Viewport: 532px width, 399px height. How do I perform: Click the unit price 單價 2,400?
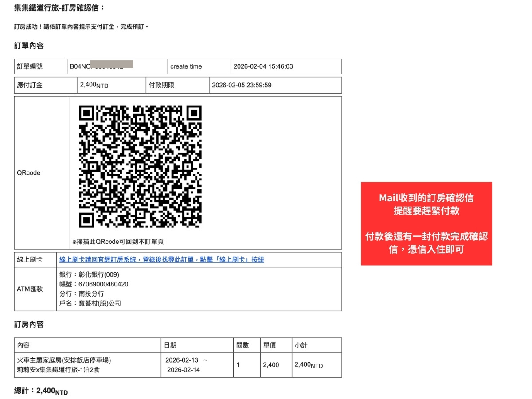272,365
